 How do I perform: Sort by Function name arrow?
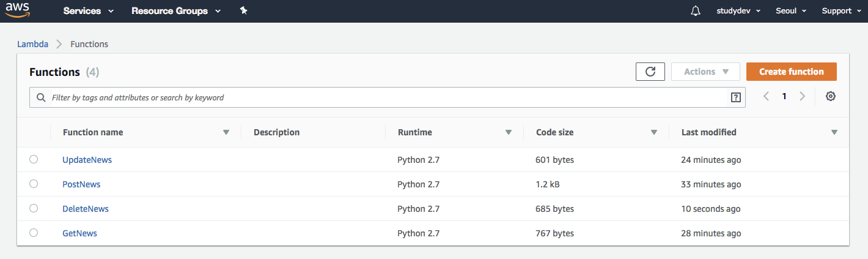[x=226, y=132]
